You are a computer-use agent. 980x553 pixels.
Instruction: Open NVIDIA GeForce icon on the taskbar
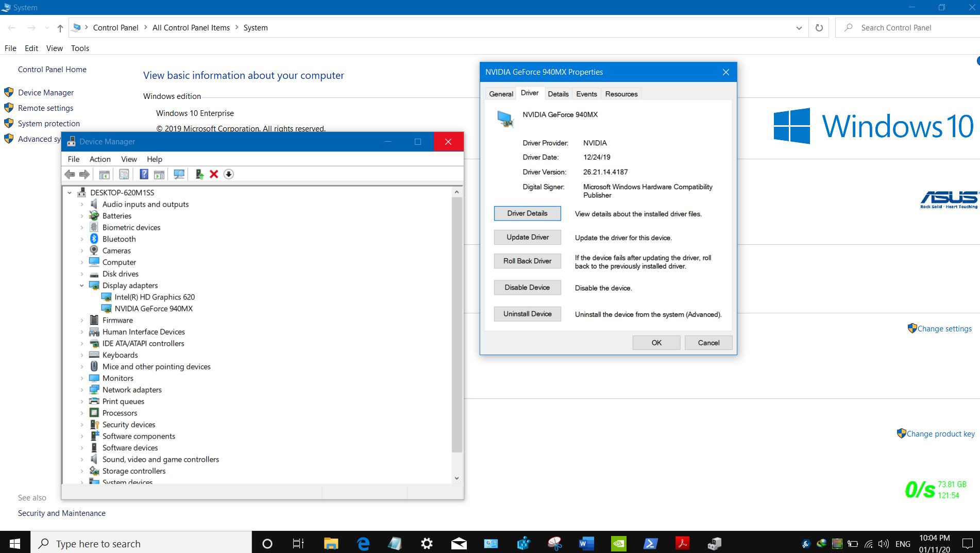[x=618, y=543]
